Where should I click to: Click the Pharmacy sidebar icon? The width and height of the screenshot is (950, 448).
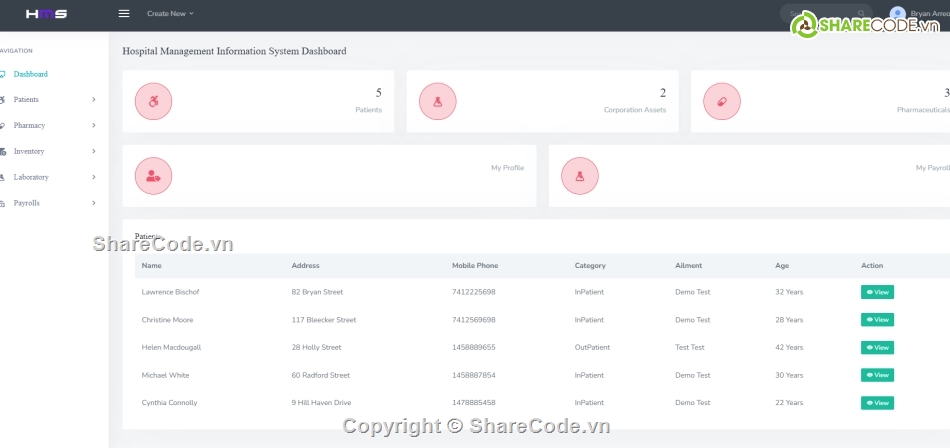tap(2, 125)
